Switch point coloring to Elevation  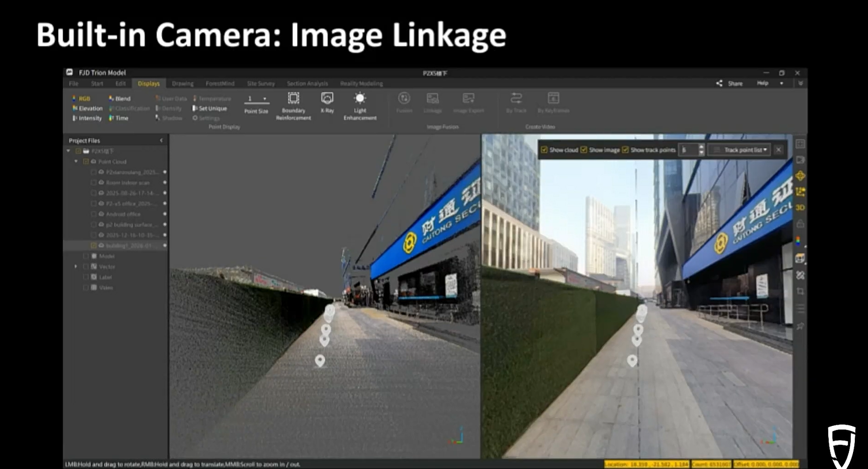[87, 108]
